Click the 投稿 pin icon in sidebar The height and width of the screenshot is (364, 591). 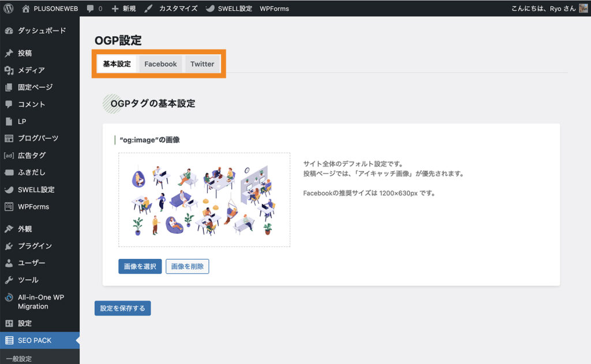point(9,53)
